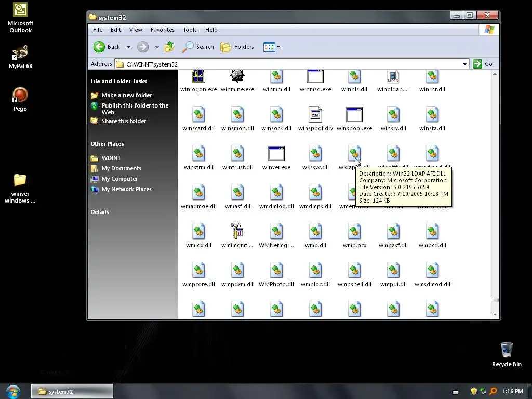Open the View menu

(136, 30)
